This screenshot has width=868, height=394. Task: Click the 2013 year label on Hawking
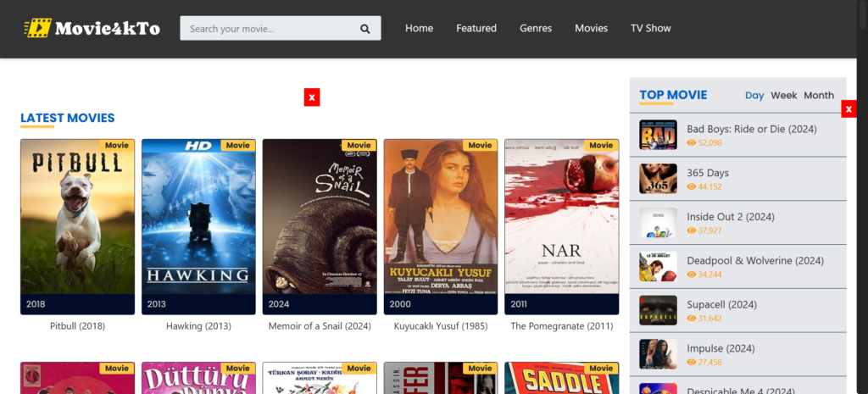(x=157, y=304)
